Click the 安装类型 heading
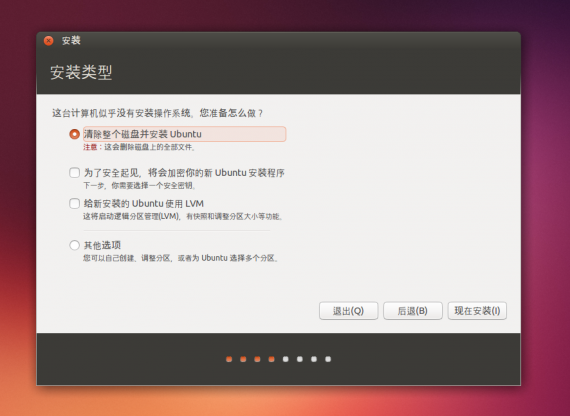570x416 pixels. (81, 72)
